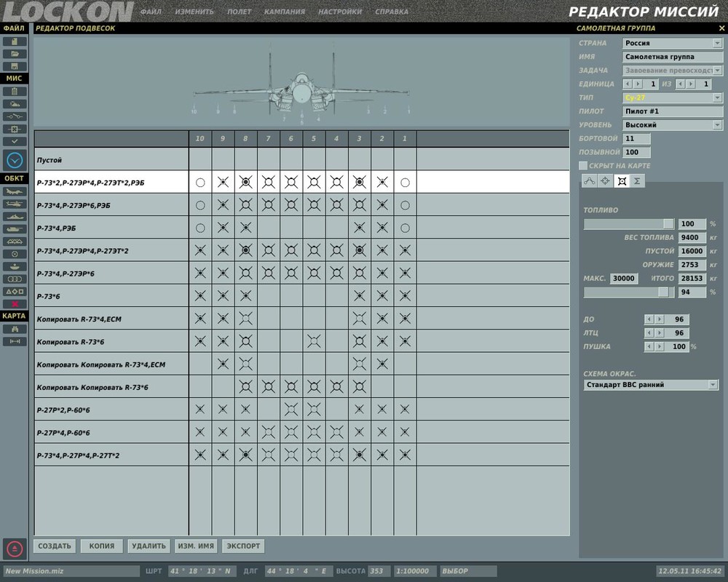Viewport: 728px width, 582px height.
Task: Click the target crosshair box icon in МИС
Action: click(x=15, y=129)
